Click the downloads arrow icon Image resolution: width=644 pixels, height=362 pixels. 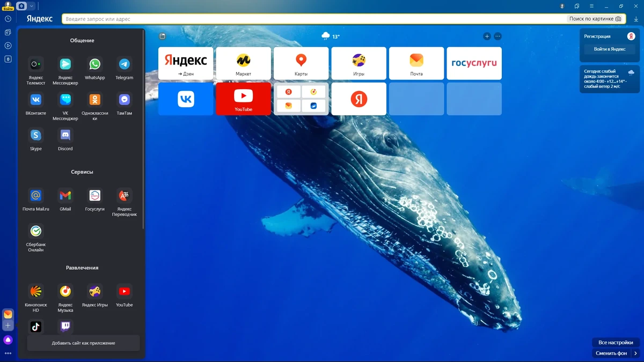[636, 19]
